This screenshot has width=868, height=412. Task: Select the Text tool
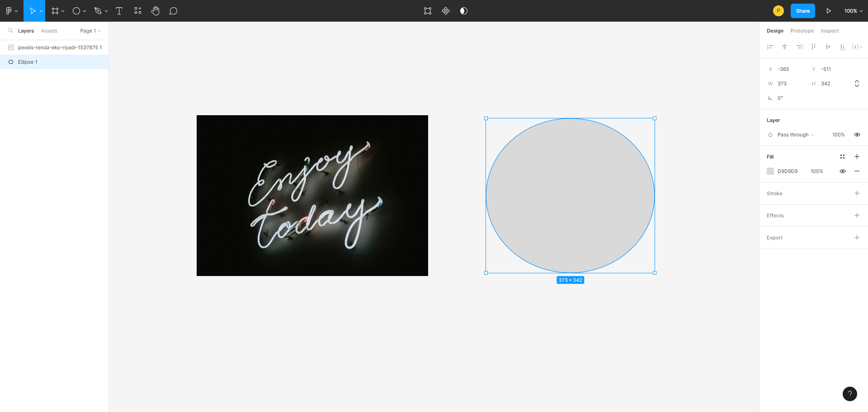(119, 11)
